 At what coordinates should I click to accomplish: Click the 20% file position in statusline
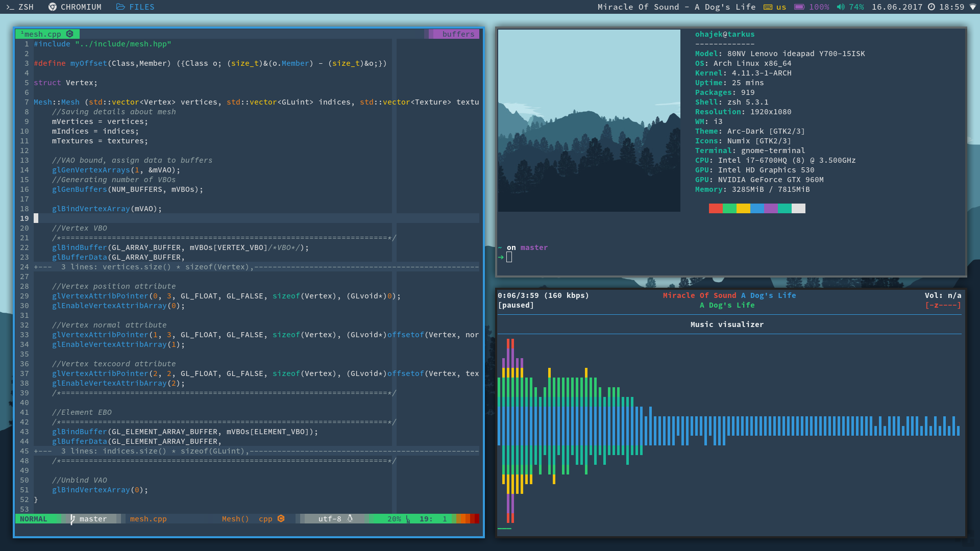pyautogui.click(x=394, y=519)
